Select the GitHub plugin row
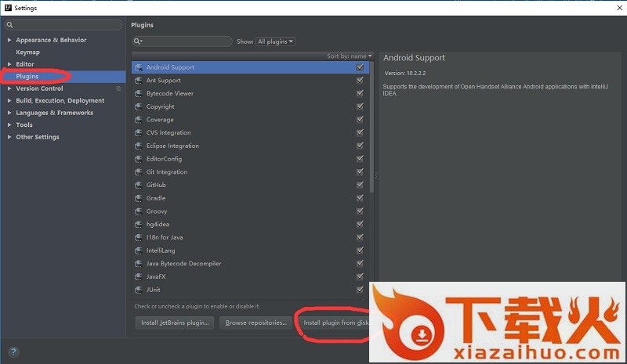This screenshot has width=627, height=364. [x=250, y=185]
